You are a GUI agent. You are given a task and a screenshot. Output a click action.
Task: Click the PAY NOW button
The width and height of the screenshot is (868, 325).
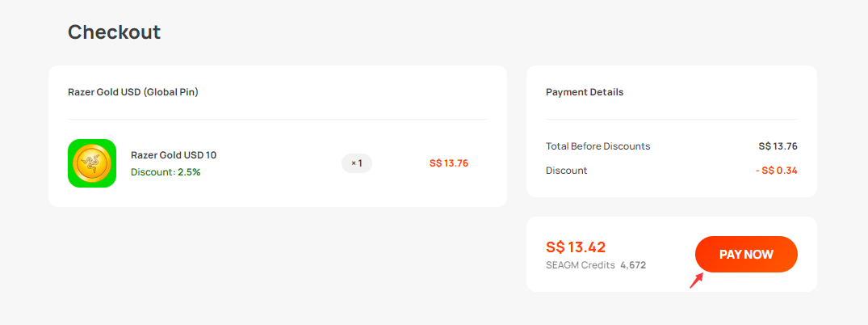(x=746, y=255)
